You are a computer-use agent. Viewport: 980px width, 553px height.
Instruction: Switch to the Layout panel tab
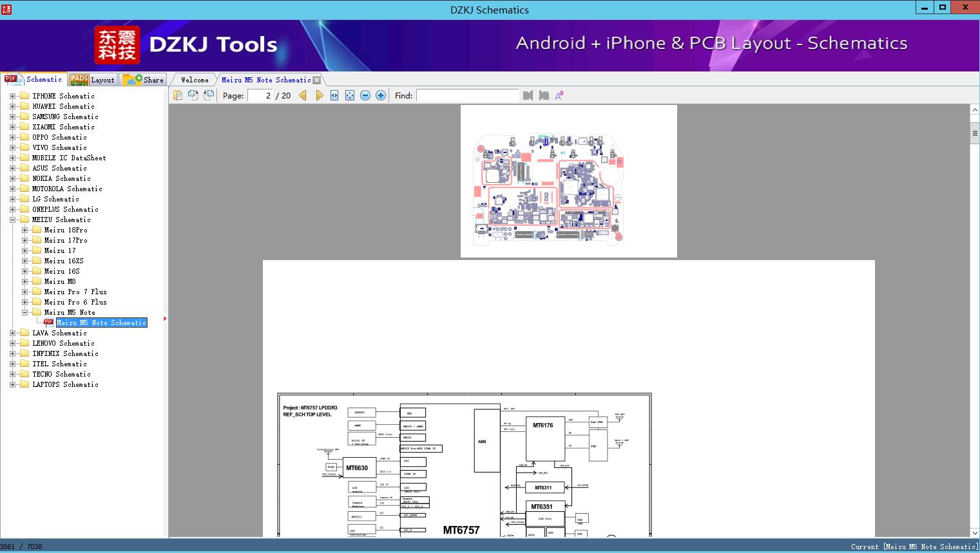coord(92,80)
